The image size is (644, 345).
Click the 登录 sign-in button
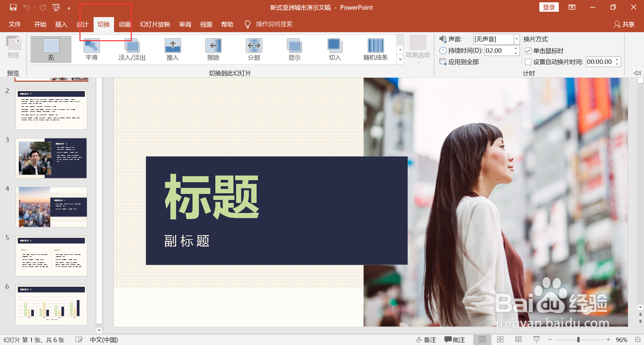pyautogui.click(x=549, y=7)
